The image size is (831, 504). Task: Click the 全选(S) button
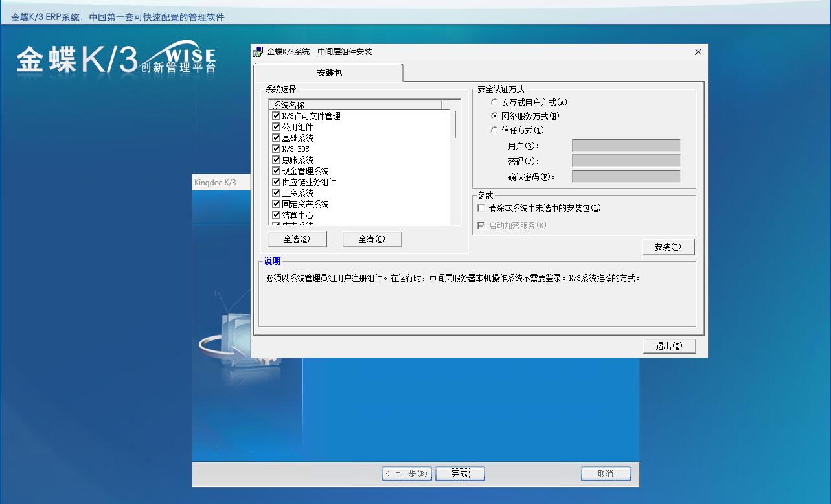pyautogui.click(x=297, y=239)
